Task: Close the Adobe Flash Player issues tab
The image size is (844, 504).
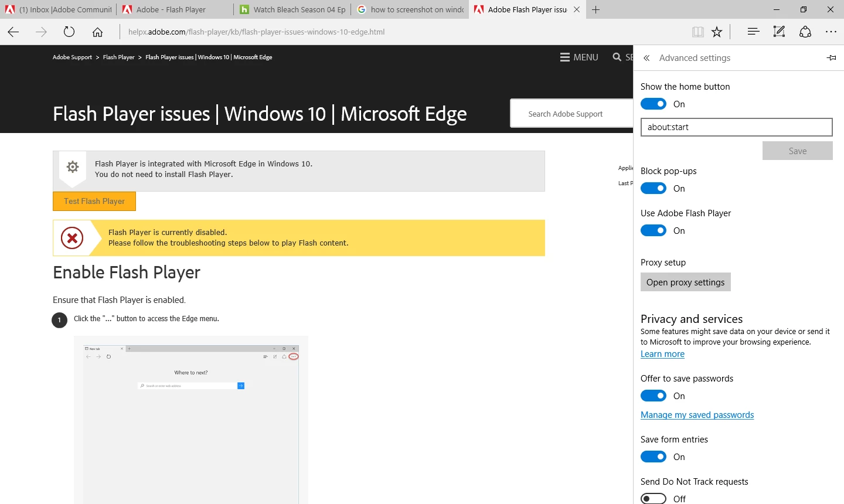Action: 577,9
